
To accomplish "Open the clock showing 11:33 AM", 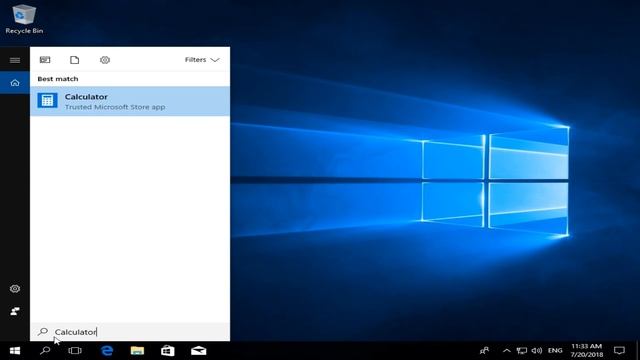I will 587,351.
